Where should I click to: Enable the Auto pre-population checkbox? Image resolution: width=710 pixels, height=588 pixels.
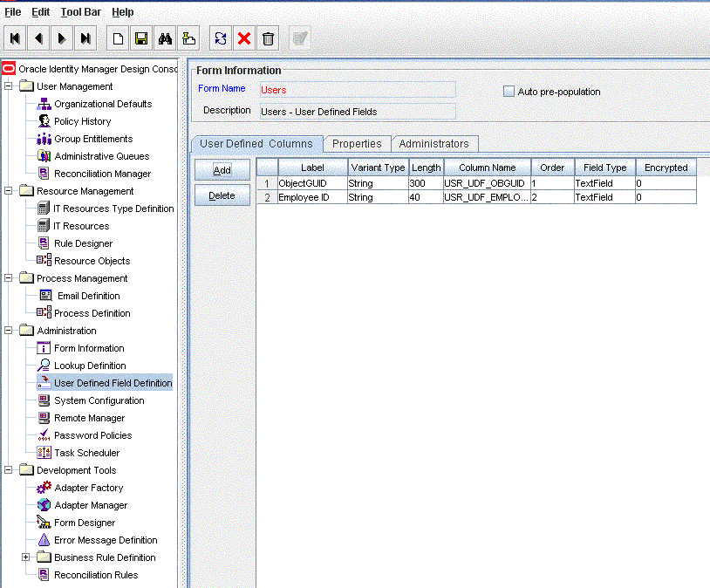point(509,92)
